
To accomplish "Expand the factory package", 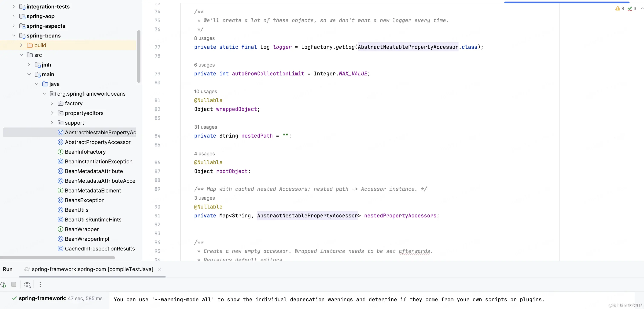I will 52,103.
